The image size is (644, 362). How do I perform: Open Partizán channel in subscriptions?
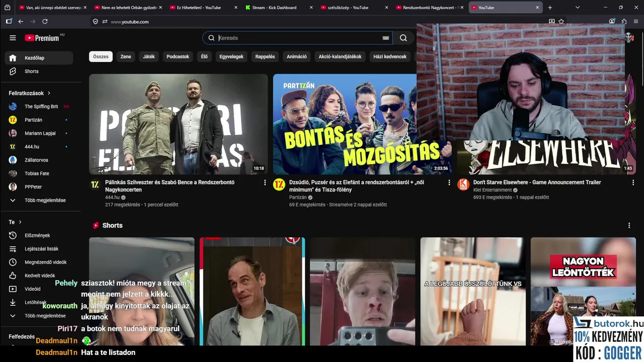pyautogui.click(x=39, y=120)
